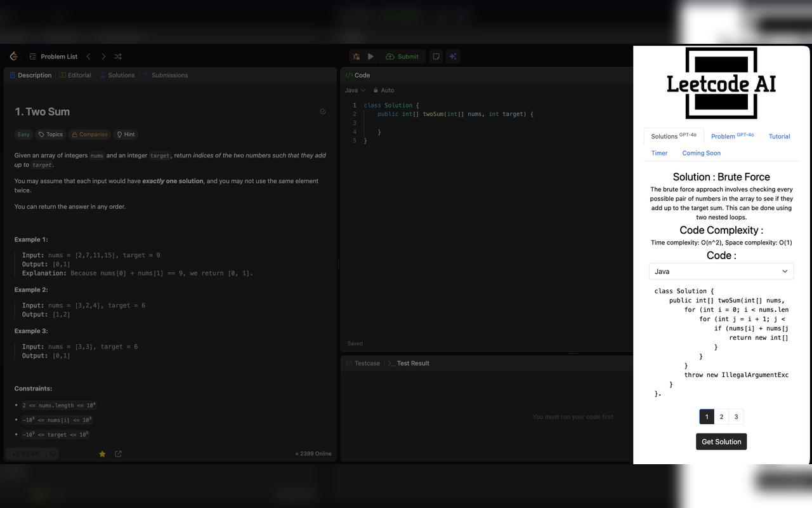812x508 pixels.
Task: Toggle the Auto lock setting
Action: (384, 90)
